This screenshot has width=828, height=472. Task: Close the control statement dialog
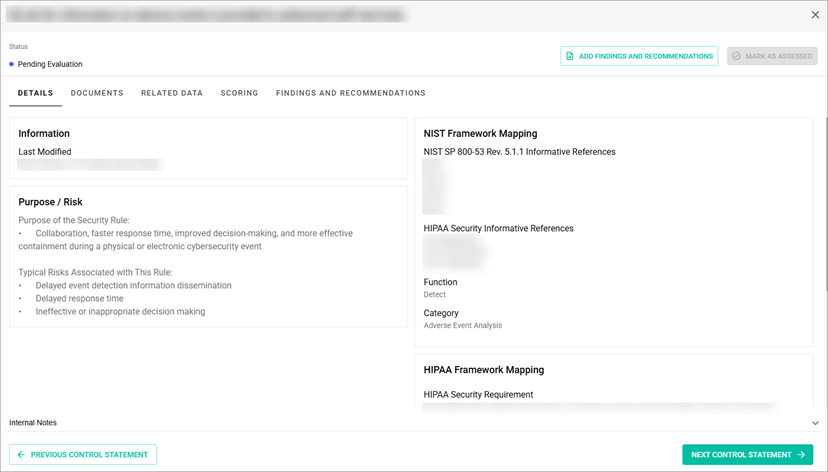coord(815,15)
